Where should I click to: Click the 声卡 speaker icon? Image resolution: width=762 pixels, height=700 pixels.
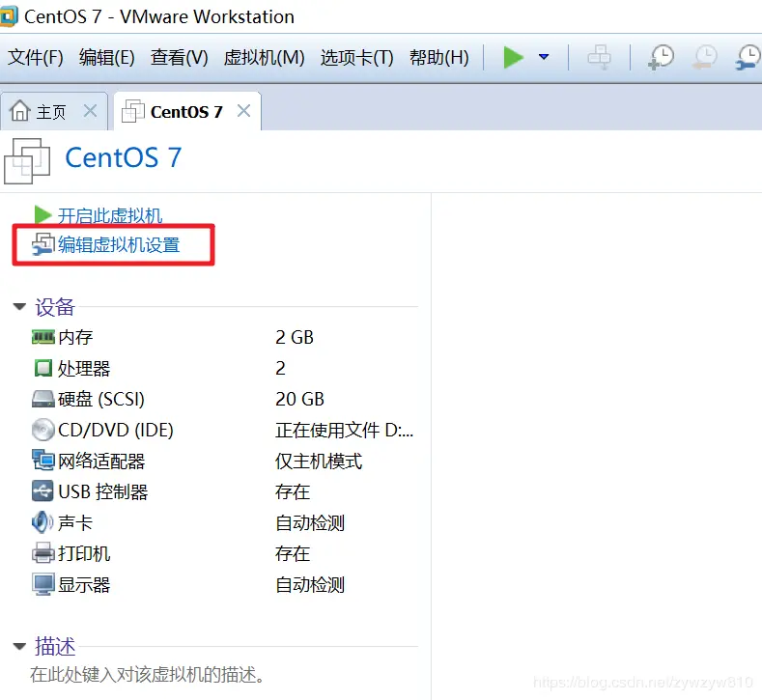pos(42,522)
